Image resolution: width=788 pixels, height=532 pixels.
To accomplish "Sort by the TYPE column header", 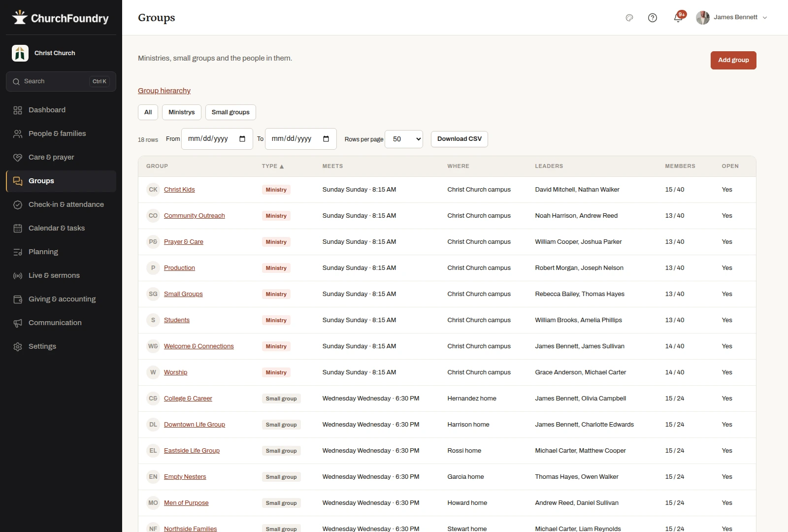I will coord(273,166).
